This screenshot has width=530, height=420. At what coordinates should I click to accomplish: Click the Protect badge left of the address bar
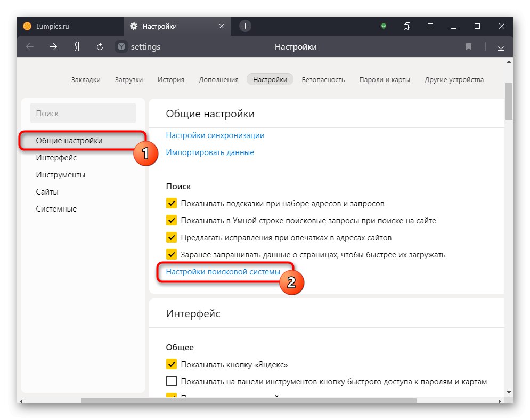click(121, 46)
